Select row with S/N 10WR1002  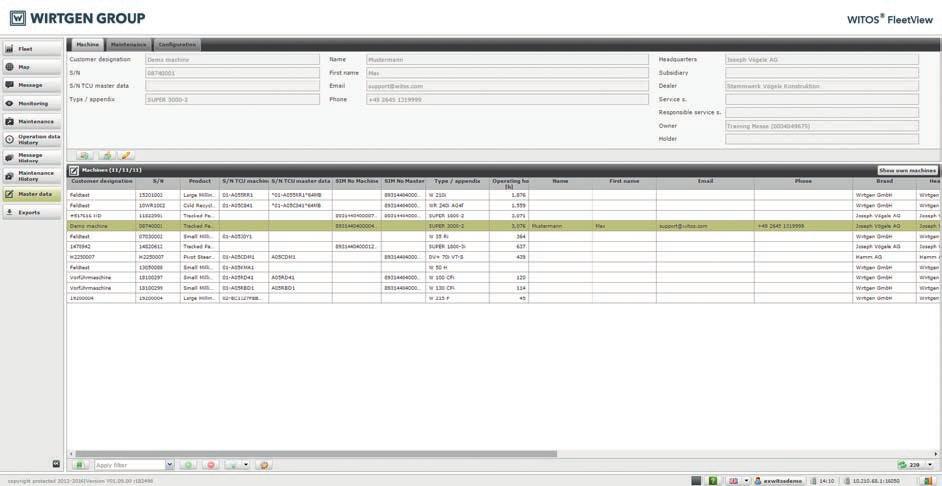503,205
